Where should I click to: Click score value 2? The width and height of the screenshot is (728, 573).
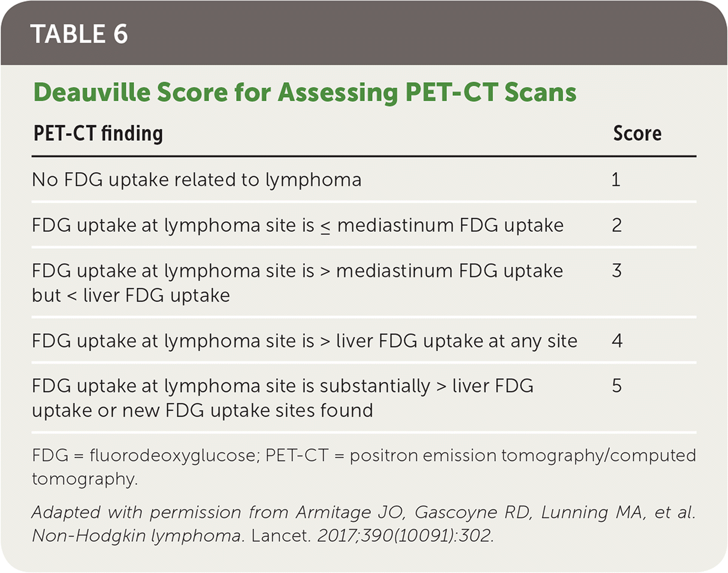pyautogui.click(x=617, y=225)
